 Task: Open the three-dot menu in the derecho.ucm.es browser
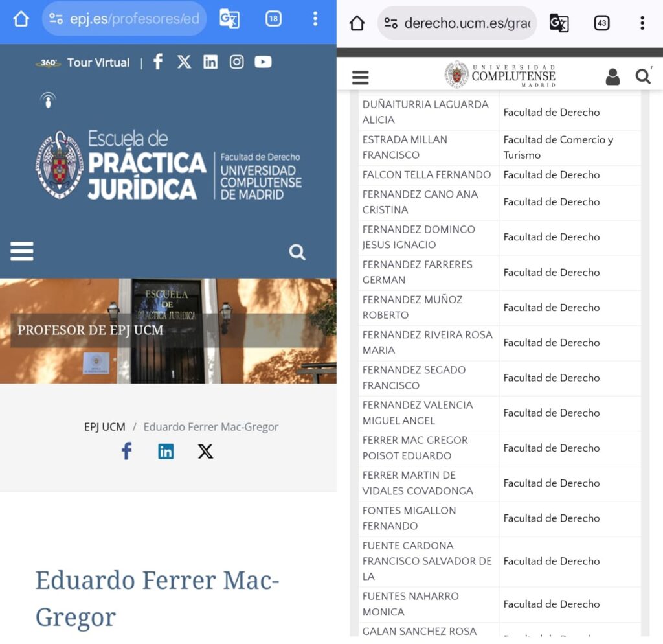pos(642,23)
